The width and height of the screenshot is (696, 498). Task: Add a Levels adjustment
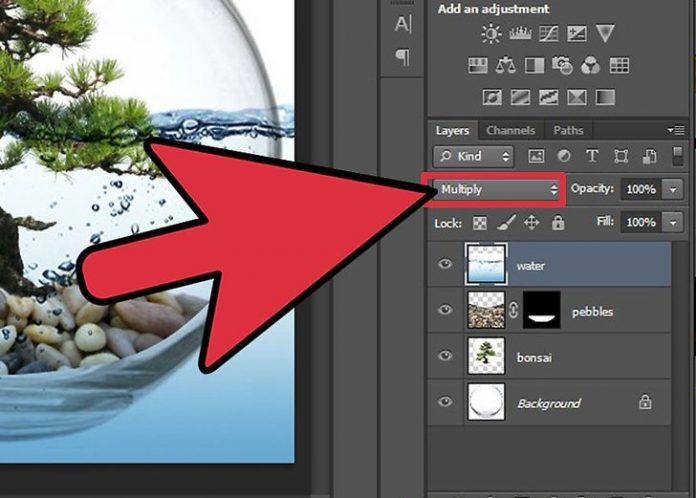click(x=520, y=35)
